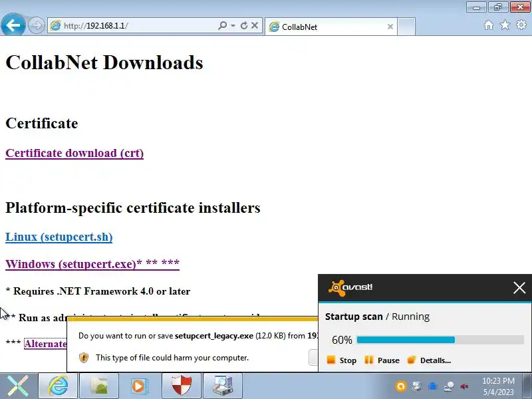Image resolution: width=532 pixels, height=399 pixels.
Task: Open the file explorer taskbar icon
Action: (x=99, y=386)
